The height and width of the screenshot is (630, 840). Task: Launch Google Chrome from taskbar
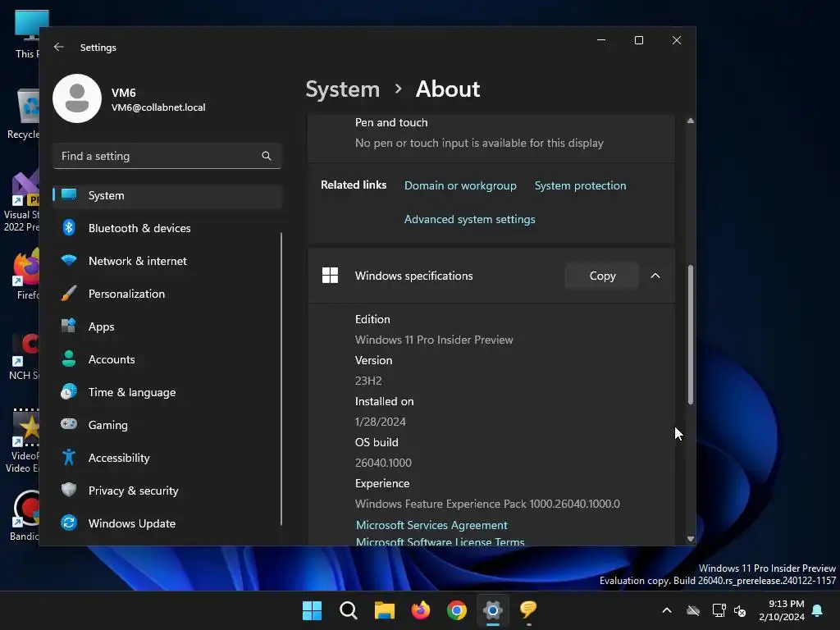pyautogui.click(x=456, y=610)
